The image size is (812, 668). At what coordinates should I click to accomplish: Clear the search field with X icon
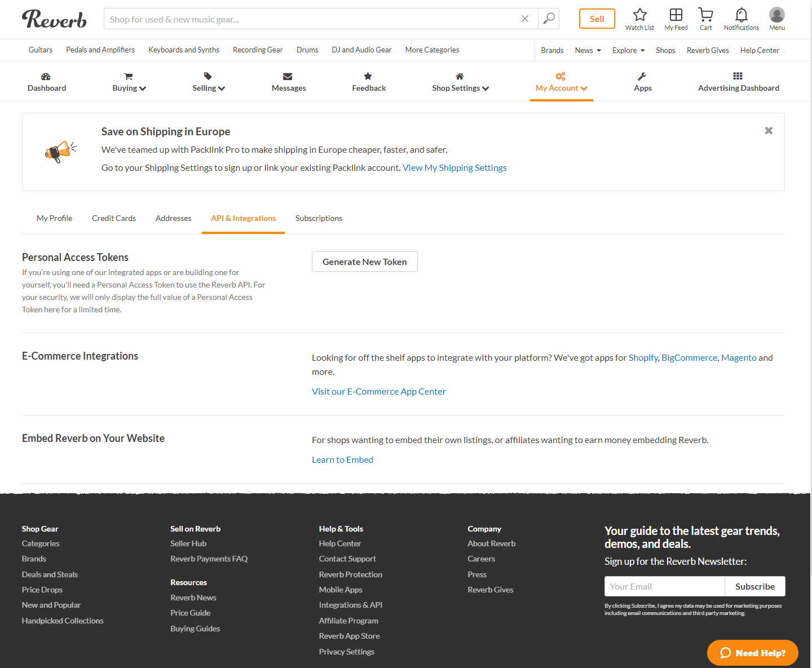tap(525, 19)
